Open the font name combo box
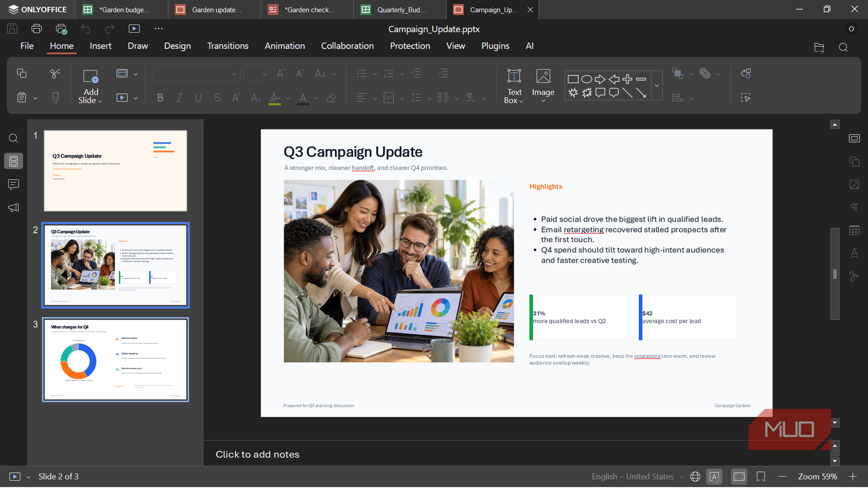Screen dimensions: 868x488 [196, 73]
